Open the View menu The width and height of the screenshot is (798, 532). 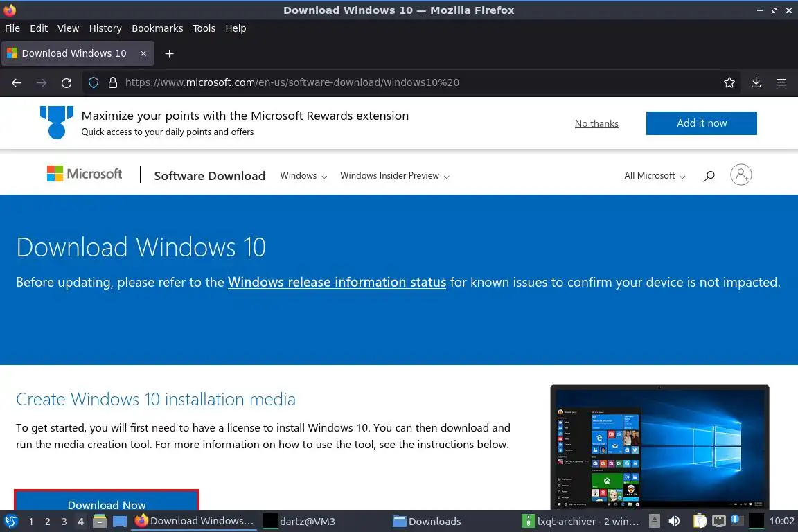68,28
